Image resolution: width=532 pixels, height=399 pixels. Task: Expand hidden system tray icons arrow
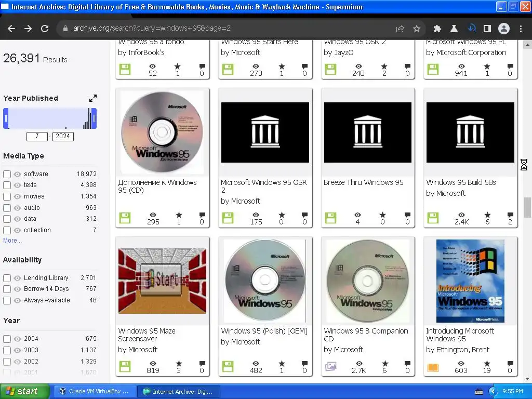pos(493,392)
